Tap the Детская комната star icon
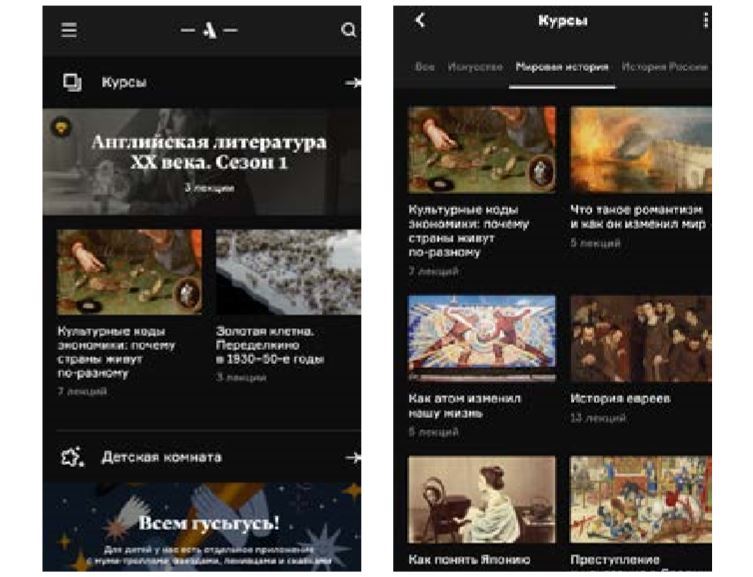The height and width of the screenshot is (577, 753). tap(73, 457)
